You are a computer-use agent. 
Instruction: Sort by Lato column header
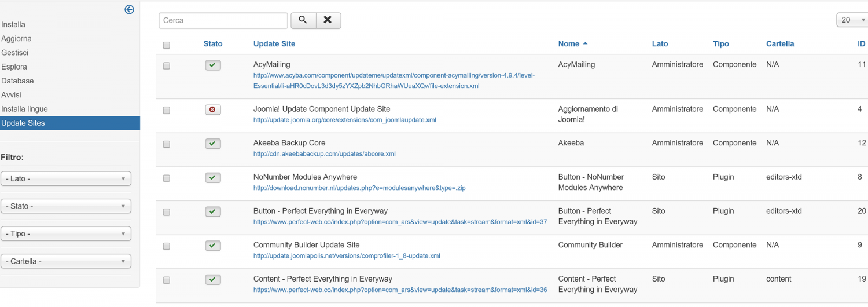(x=660, y=44)
